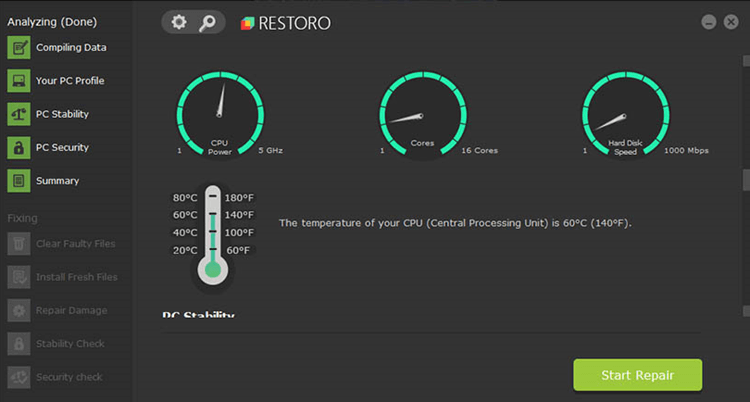Click the 60°F thermometer label

pyautogui.click(x=238, y=250)
